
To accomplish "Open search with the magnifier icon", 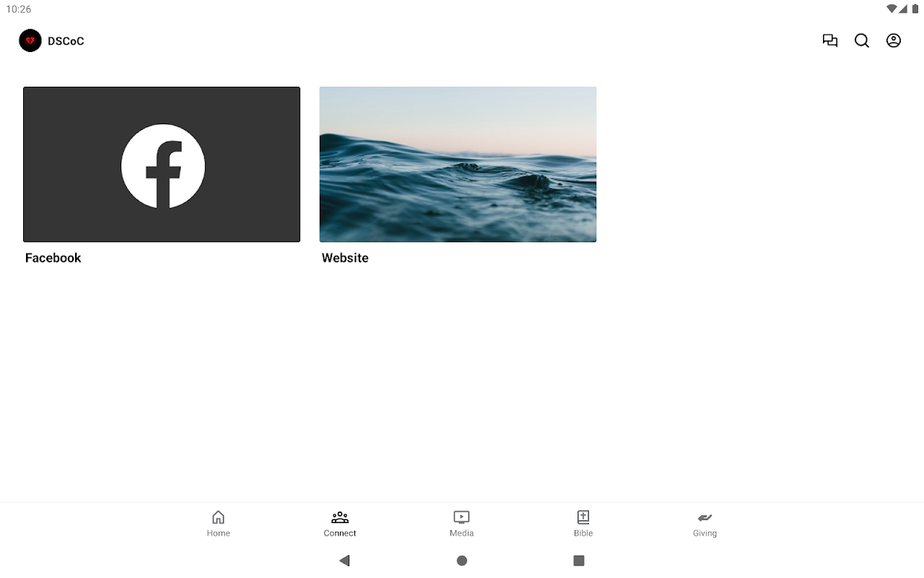I will pyautogui.click(x=862, y=40).
